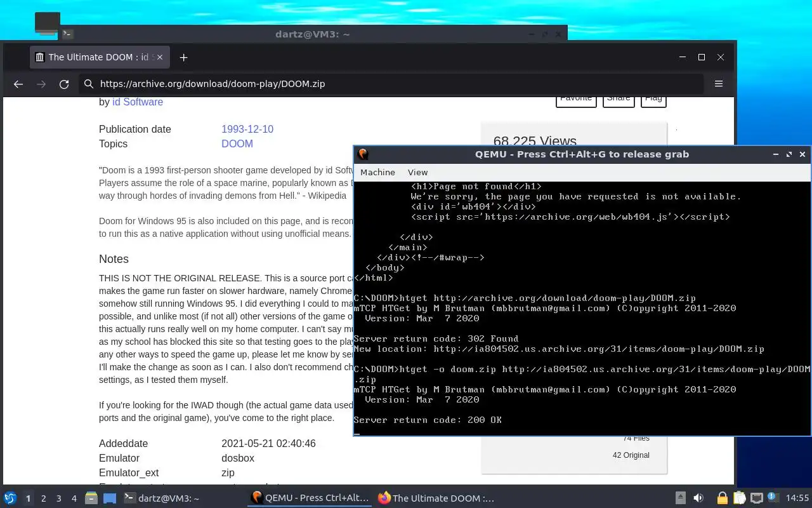Viewport: 812px width, 508px height.
Task: Click the QEMU window title bar icon
Action: 363,154
